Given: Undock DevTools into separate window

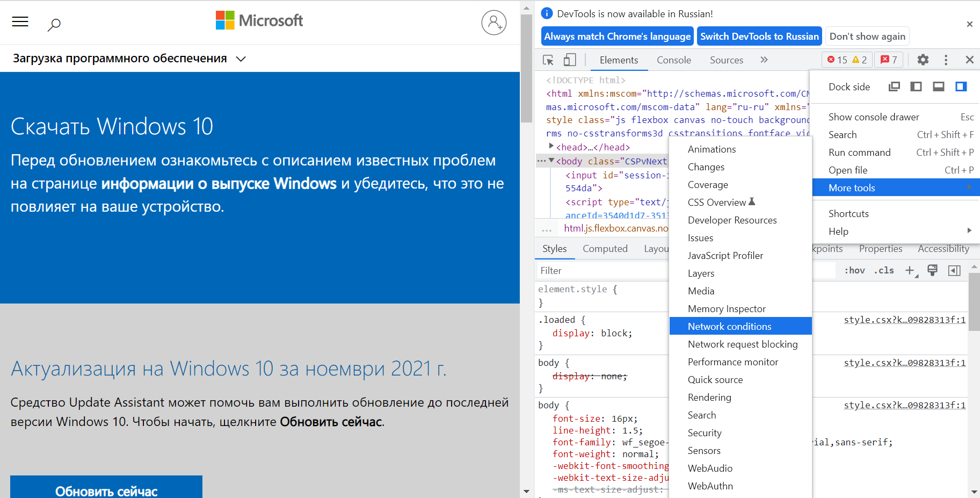Looking at the screenshot, I should point(894,86).
